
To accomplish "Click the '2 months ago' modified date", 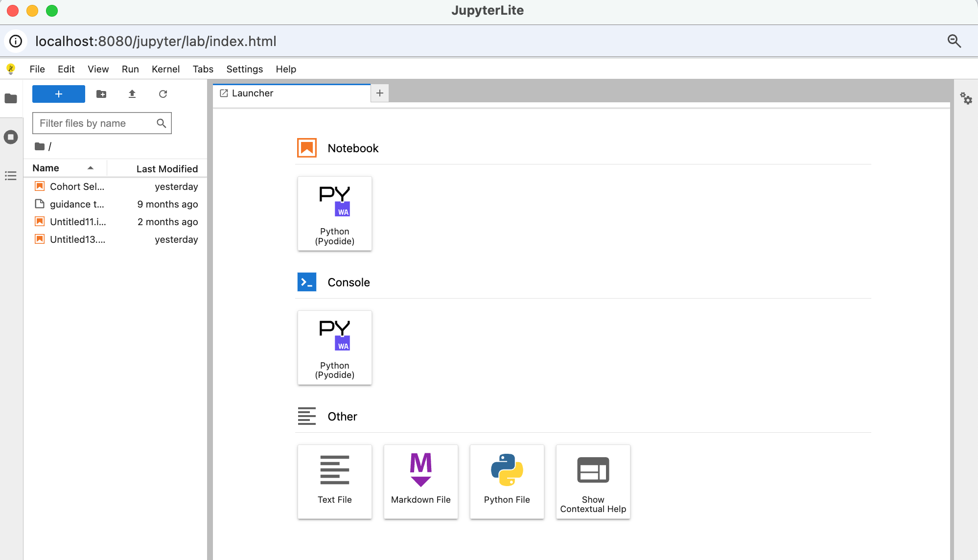I will pyautogui.click(x=167, y=222).
